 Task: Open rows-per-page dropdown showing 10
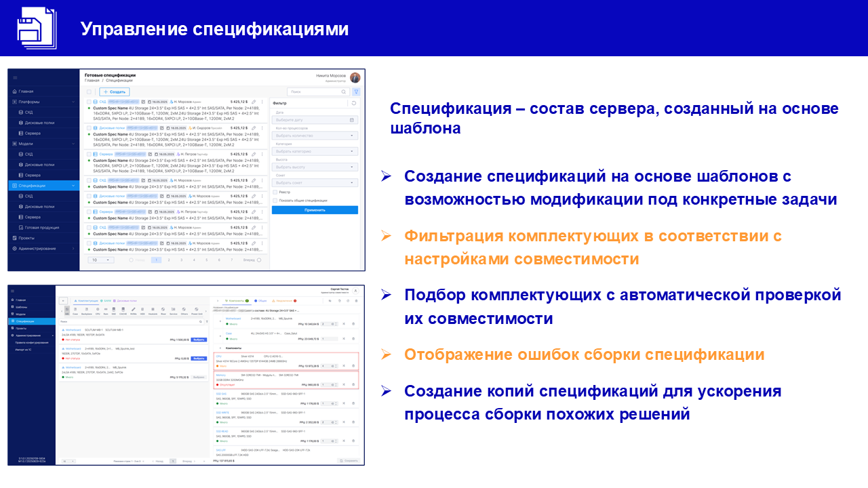click(102, 260)
